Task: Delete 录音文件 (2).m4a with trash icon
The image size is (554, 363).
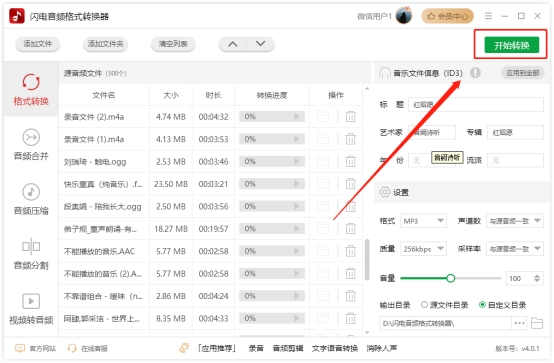Action: point(350,117)
